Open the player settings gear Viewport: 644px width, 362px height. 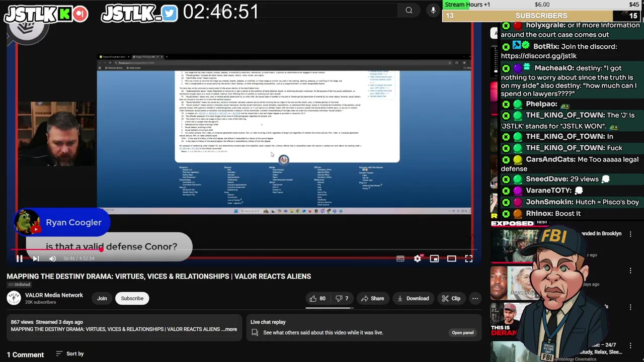pyautogui.click(x=418, y=258)
